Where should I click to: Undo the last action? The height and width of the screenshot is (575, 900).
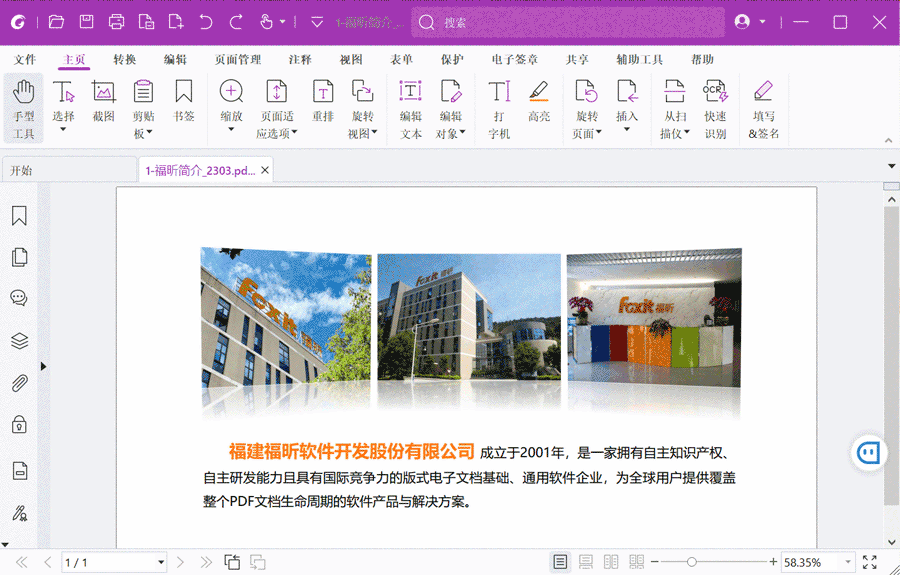(205, 22)
